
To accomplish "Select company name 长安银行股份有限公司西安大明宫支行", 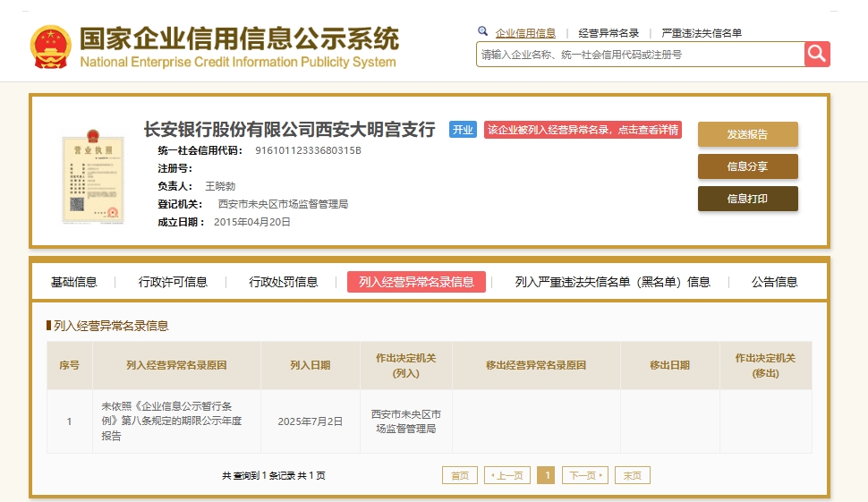I will [290, 130].
